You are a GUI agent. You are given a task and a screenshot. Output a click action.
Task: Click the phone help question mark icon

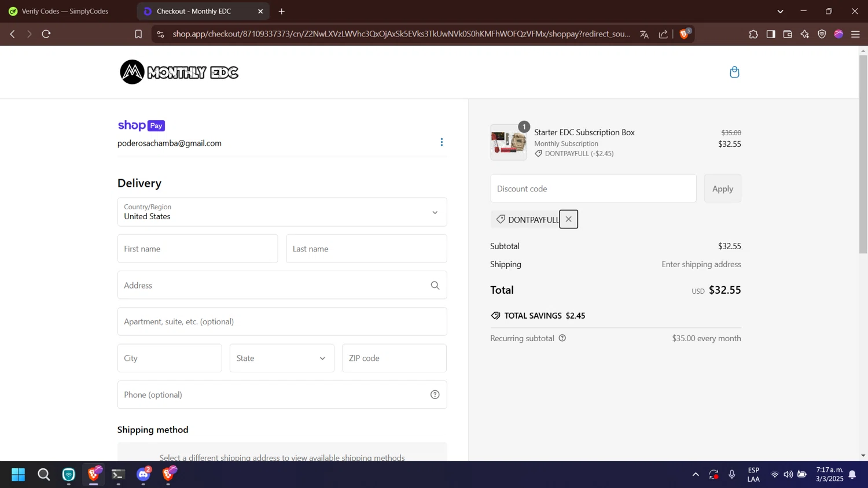coord(435,394)
